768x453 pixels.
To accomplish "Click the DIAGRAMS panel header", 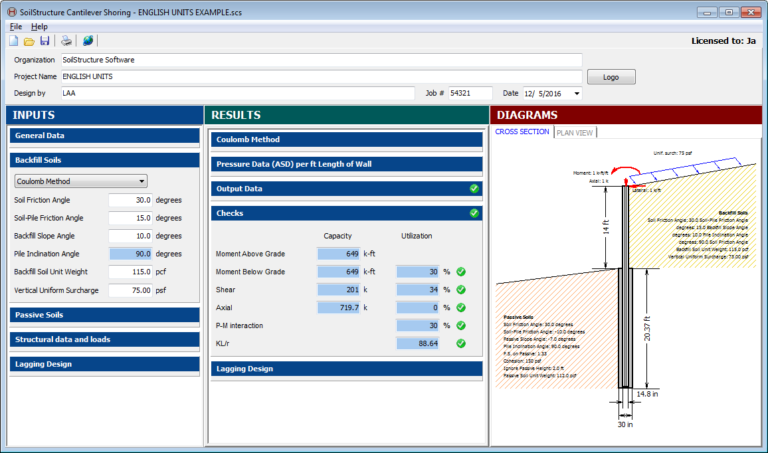I will click(625, 115).
